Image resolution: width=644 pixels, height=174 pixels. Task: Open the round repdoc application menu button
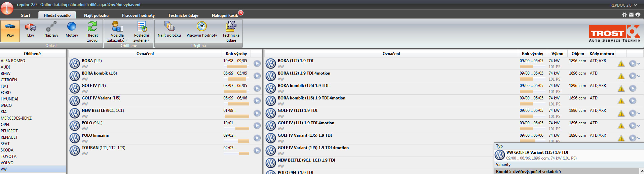point(7,8)
